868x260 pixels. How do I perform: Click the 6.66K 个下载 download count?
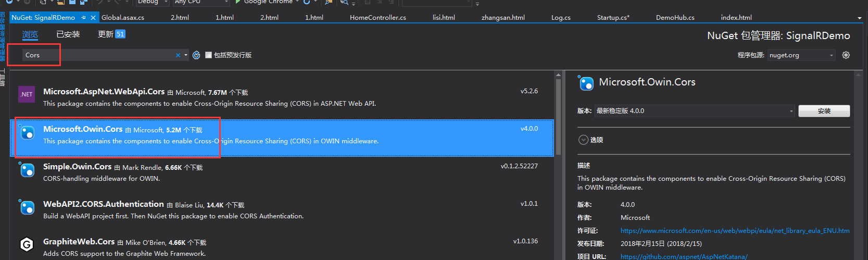click(184, 168)
